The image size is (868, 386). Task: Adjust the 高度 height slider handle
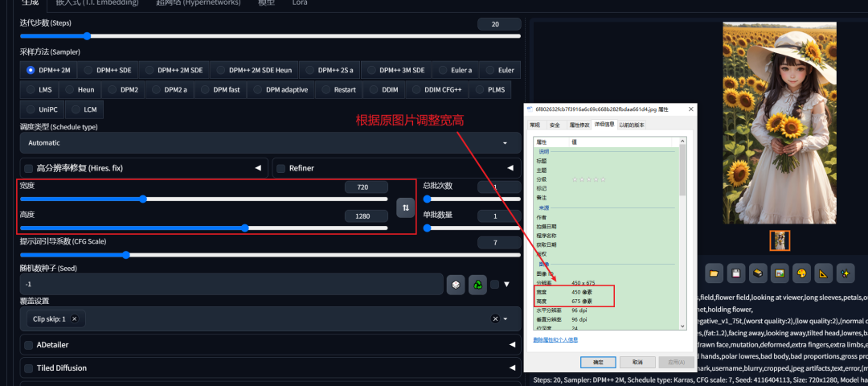point(244,228)
